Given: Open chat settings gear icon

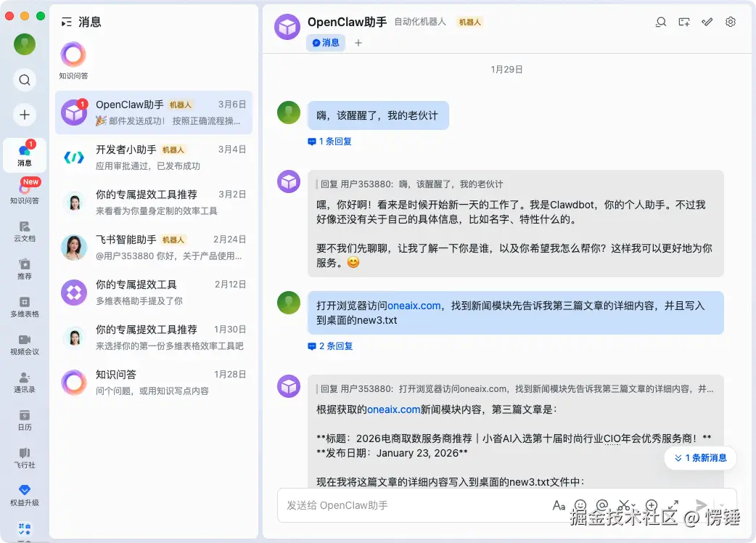Looking at the screenshot, I should pyautogui.click(x=731, y=22).
